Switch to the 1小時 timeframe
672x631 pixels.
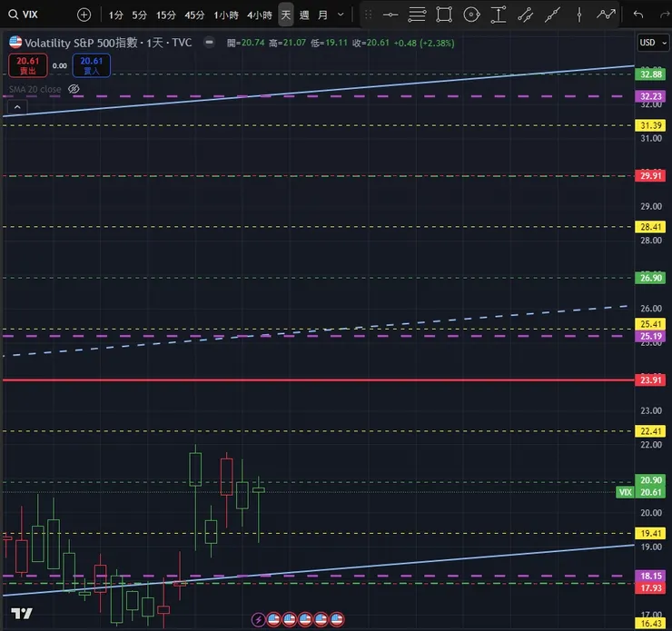226,15
